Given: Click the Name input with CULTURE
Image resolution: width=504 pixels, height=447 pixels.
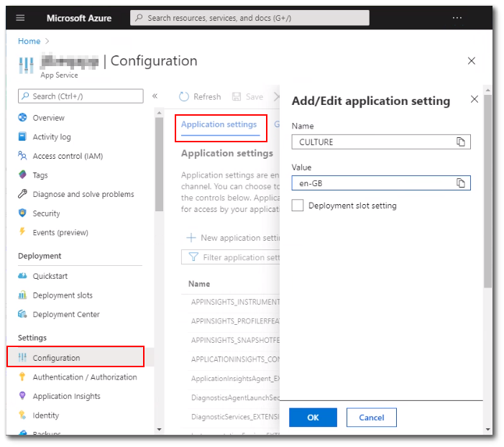Looking at the screenshot, I should coord(381,142).
